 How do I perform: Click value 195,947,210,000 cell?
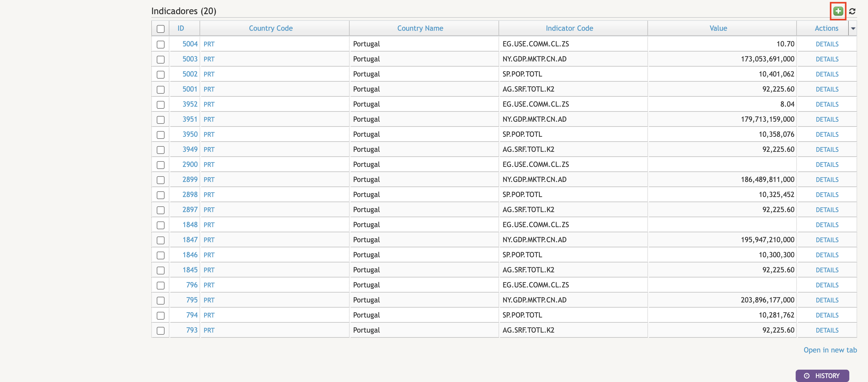point(767,240)
